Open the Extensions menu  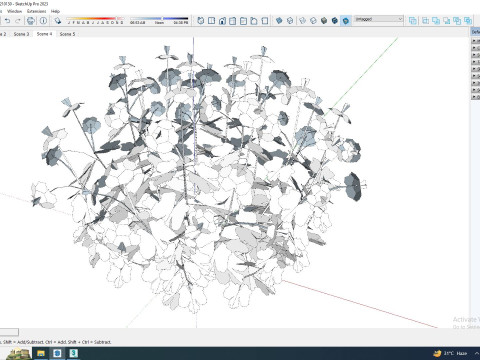click(x=37, y=11)
